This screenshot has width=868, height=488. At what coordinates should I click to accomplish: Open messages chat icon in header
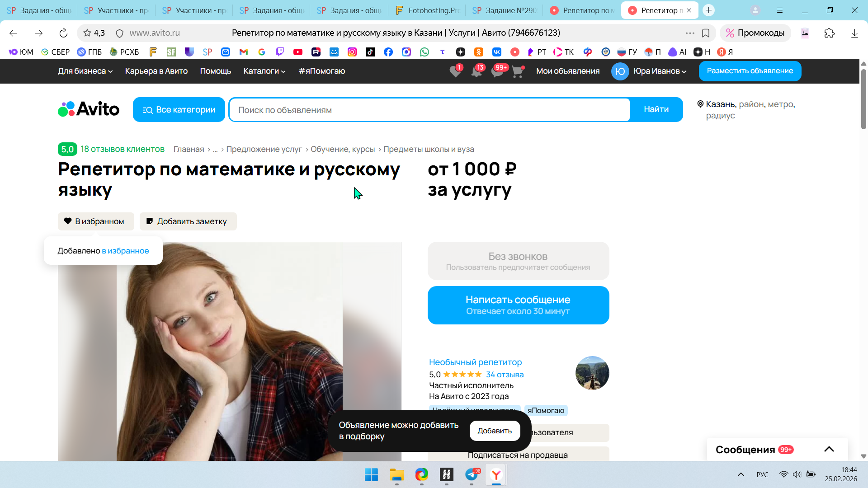coord(497,71)
